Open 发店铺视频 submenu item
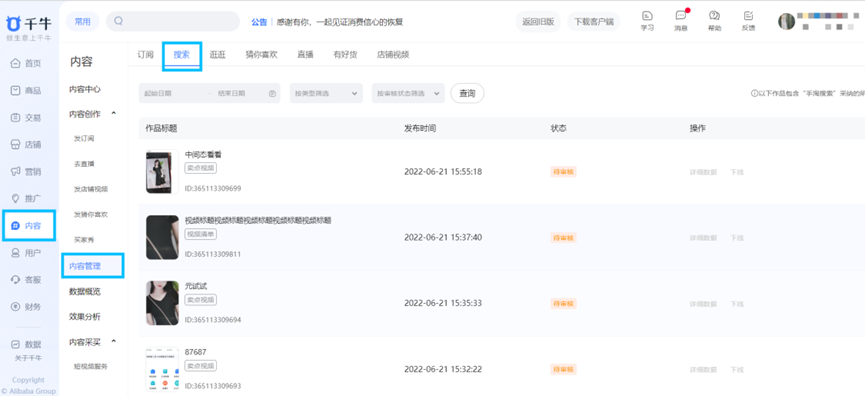The width and height of the screenshot is (865, 396). [91, 189]
